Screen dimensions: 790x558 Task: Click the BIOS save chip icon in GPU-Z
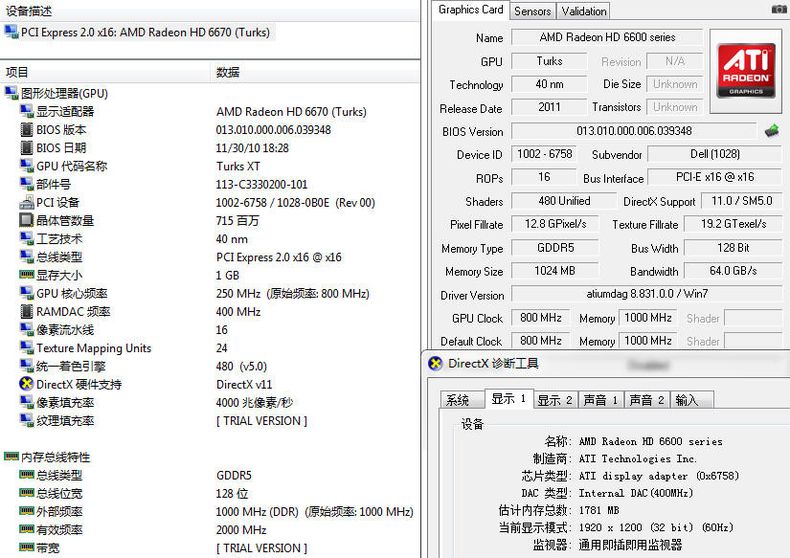pos(771,131)
